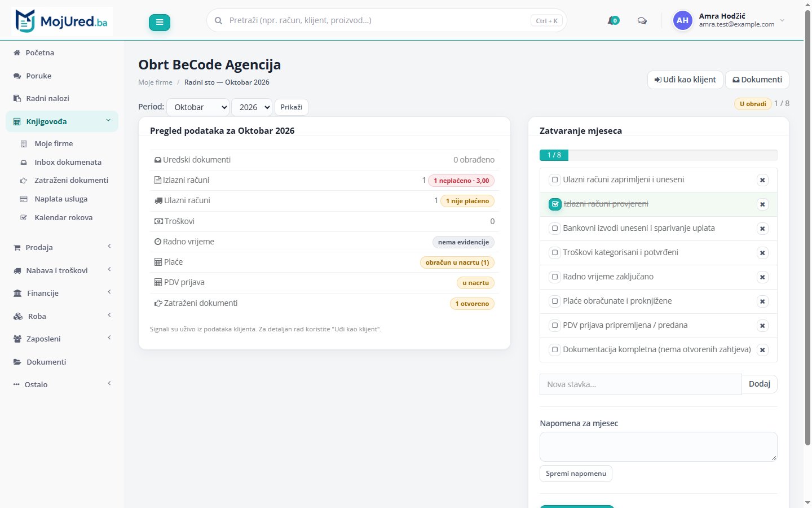Click the 1 / 8 month-closing progress bar
This screenshot has width=812, height=508.
pyautogui.click(x=658, y=155)
